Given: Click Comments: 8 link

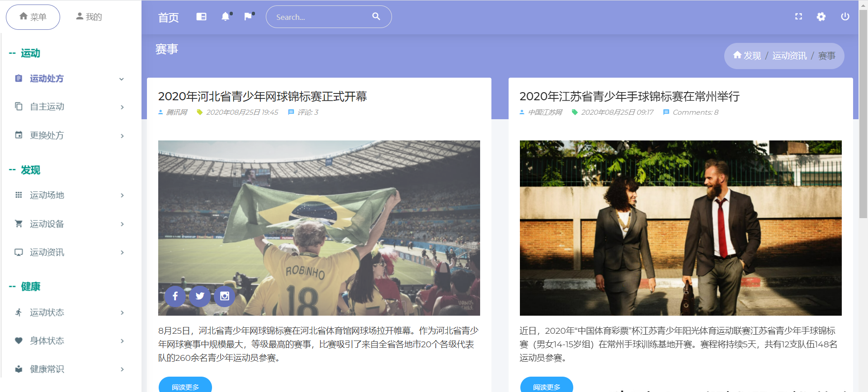Looking at the screenshot, I should (695, 112).
